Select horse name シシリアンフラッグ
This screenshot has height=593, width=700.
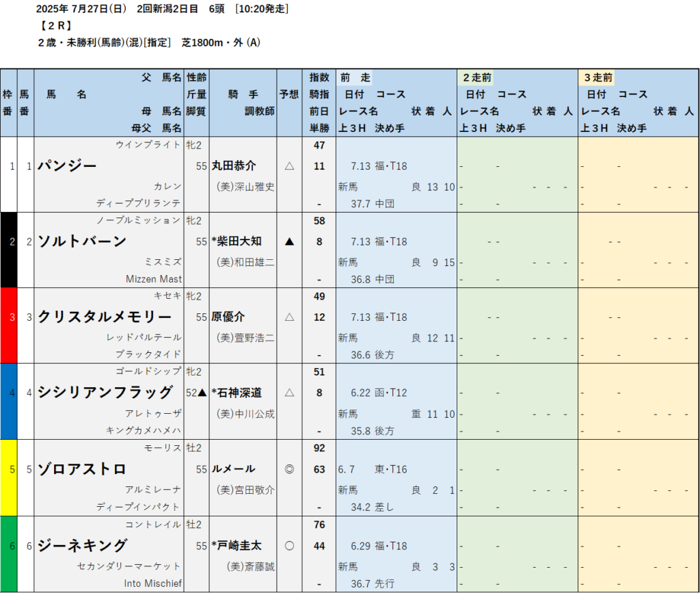tap(105, 392)
